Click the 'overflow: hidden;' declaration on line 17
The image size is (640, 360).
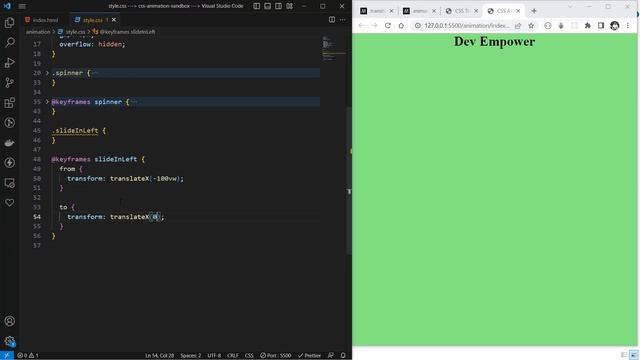[x=92, y=44]
